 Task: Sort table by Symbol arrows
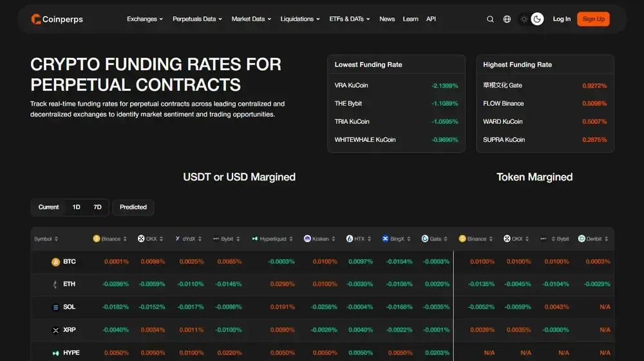(x=56, y=239)
